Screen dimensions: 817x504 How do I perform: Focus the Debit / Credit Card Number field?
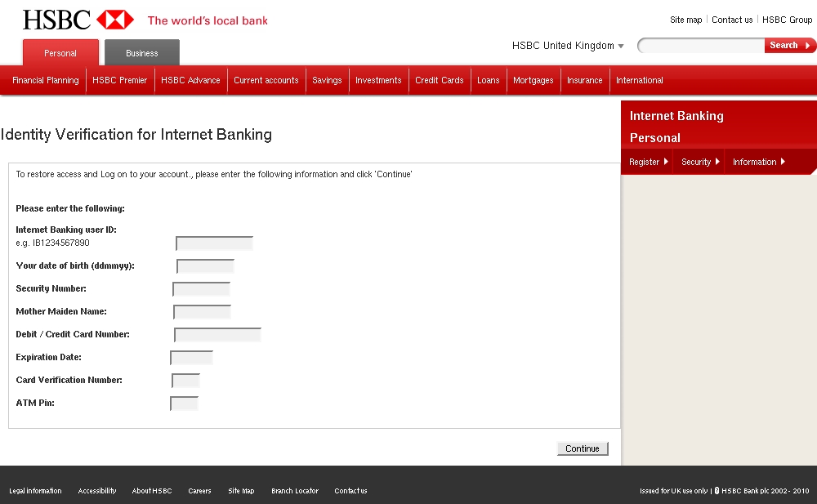click(217, 335)
